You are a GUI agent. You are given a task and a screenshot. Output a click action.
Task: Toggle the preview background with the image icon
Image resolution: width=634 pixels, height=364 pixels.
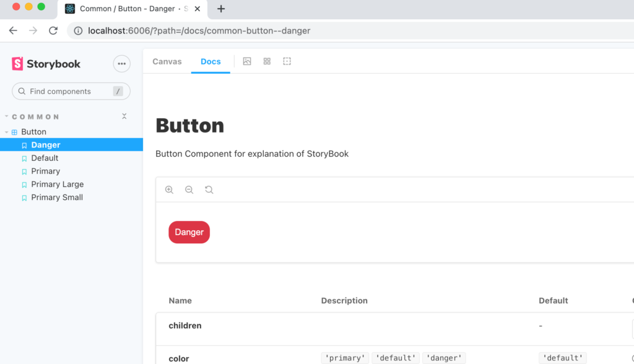[247, 61]
